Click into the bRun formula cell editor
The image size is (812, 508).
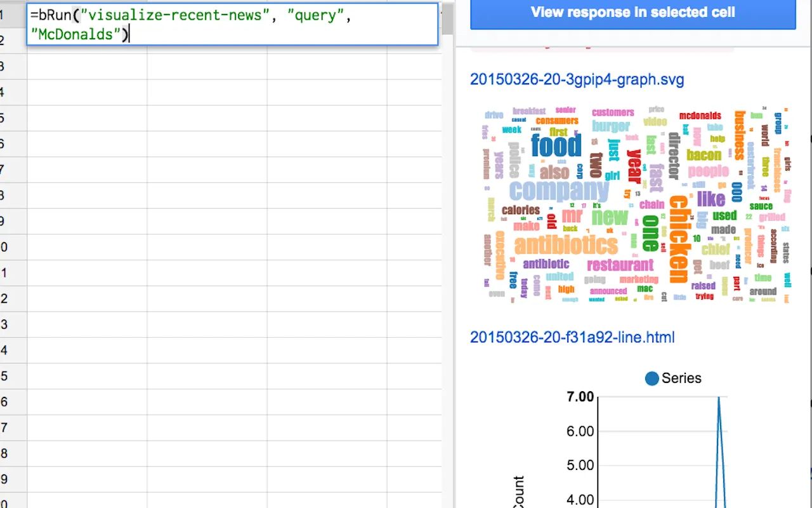click(232, 25)
